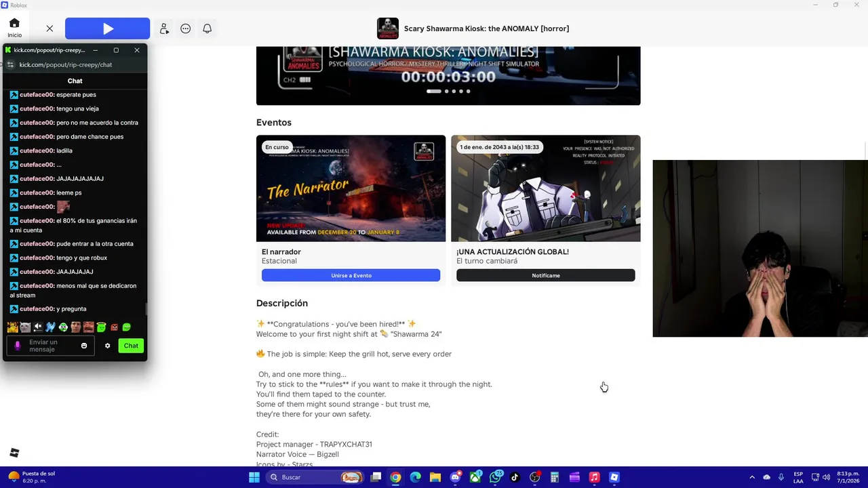The width and height of the screenshot is (868, 488).
Task: Open Task View from taskbar
Action: [x=376, y=477]
